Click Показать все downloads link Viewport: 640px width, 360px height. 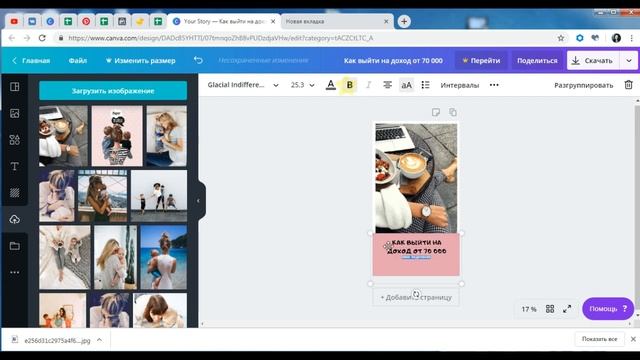599,339
